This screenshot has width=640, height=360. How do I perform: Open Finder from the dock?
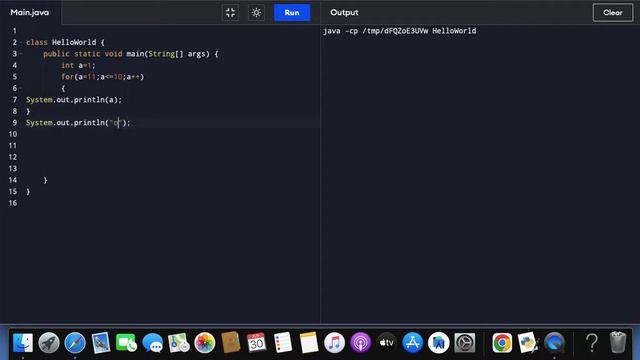[x=23, y=342]
